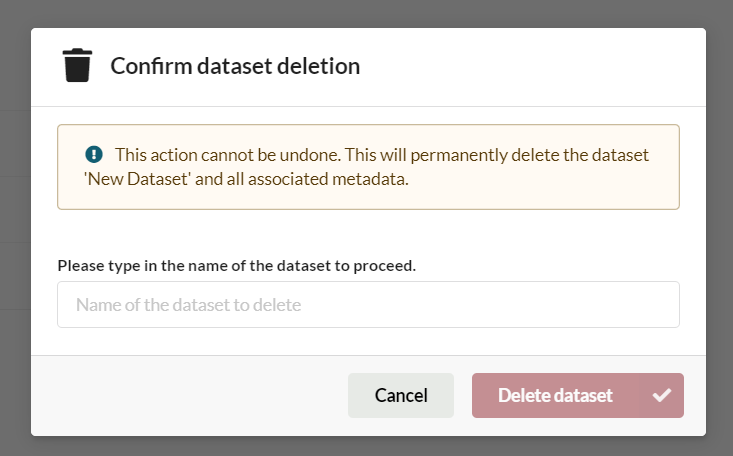This screenshot has height=456, width=733.
Task: Click the gray footer area left of Cancel
Action: tap(190, 395)
